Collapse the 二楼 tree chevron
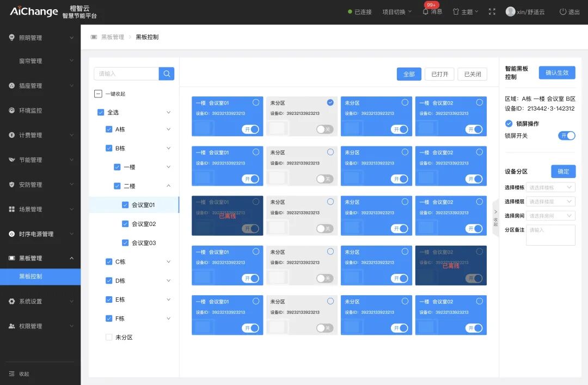This screenshot has height=385, width=588. [168, 186]
